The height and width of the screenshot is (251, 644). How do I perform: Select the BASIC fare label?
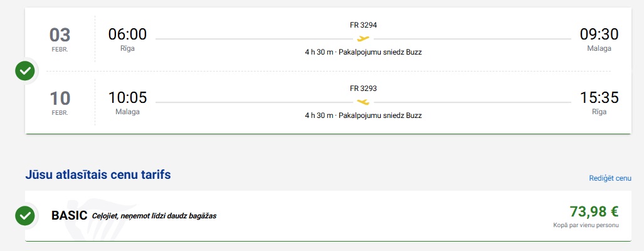(69, 216)
